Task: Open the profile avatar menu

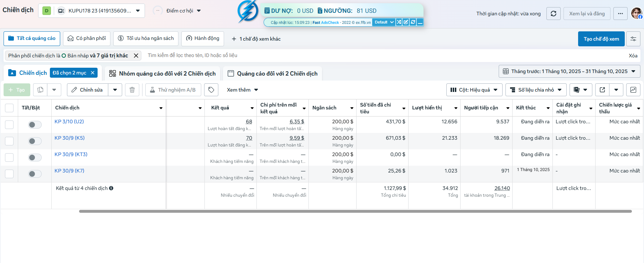Action: tap(637, 14)
